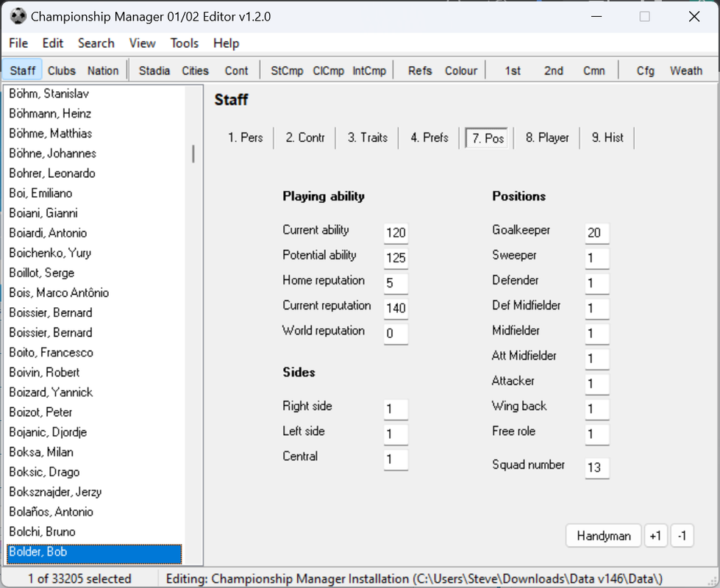This screenshot has height=588, width=720.
Task: Select the 7. Pos tab
Action: pos(487,137)
